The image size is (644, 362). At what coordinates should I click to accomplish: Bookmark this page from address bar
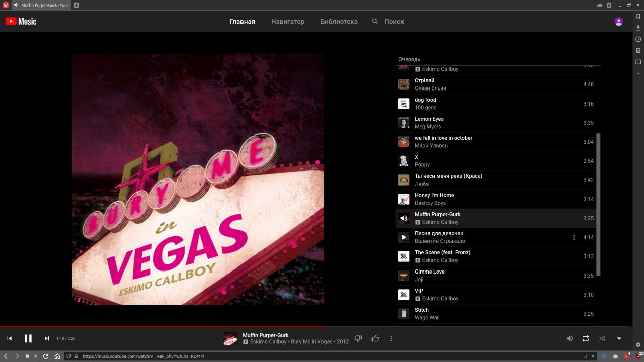585,356
